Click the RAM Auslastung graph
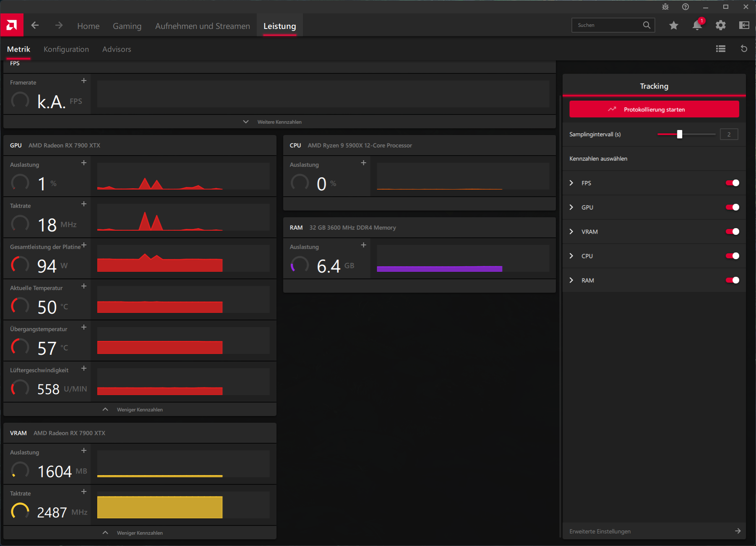The image size is (756, 546). pyautogui.click(x=463, y=258)
